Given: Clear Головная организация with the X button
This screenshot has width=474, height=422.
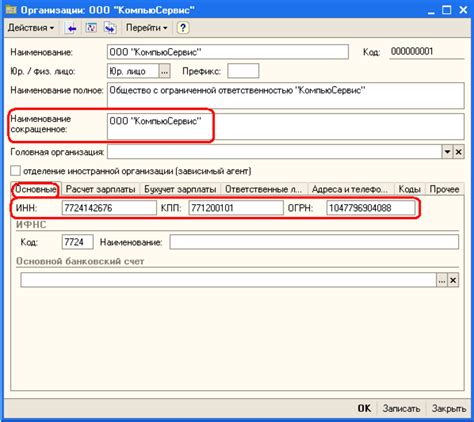Looking at the screenshot, I should point(459,152).
